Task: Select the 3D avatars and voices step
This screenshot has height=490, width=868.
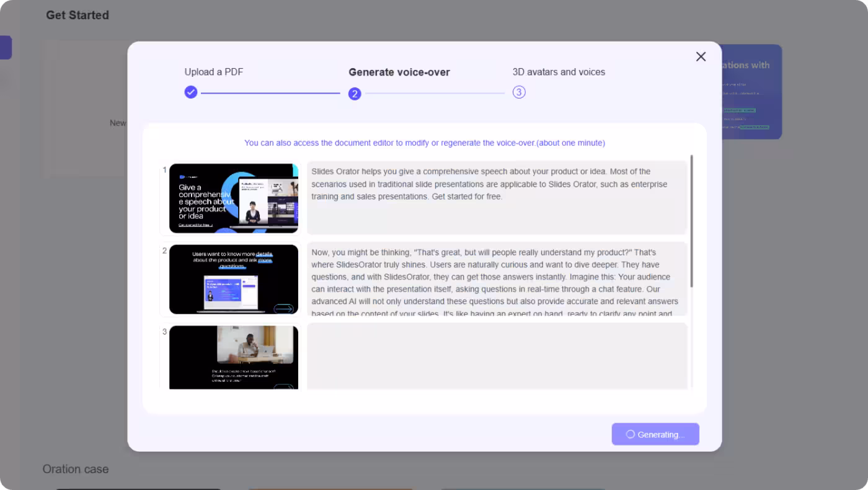Action: tap(559, 72)
